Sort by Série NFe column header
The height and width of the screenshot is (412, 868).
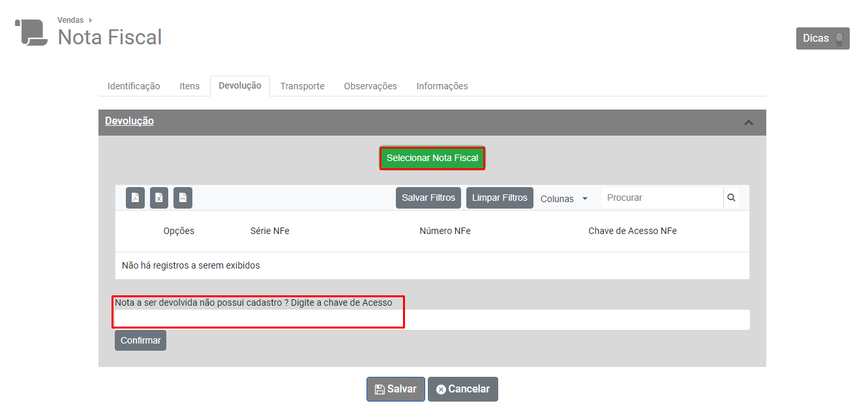[x=270, y=231]
